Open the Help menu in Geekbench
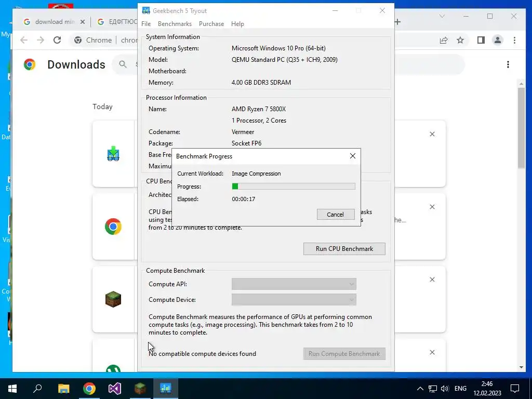This screenshot has height=399, width=532. (x=237, y=24)
